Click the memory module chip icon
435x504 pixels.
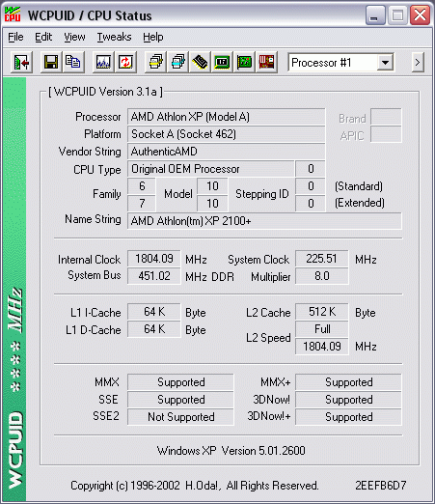(200, 62)
